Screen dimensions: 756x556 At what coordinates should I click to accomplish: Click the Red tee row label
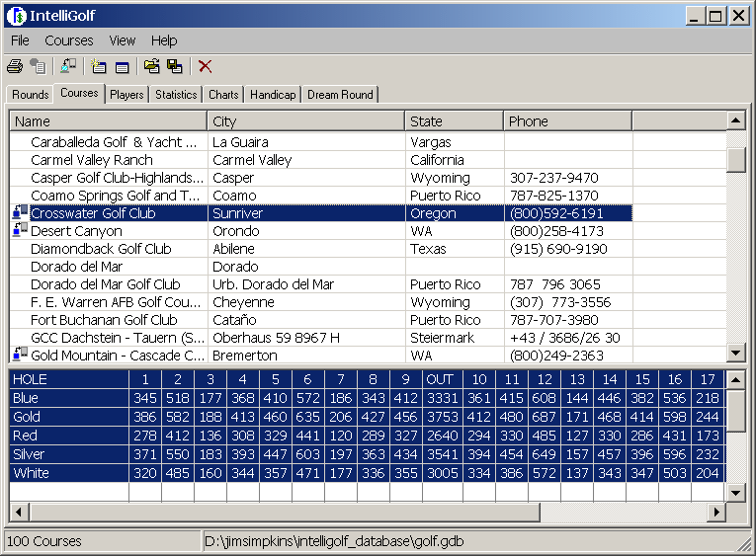click(x=69, y=436)
